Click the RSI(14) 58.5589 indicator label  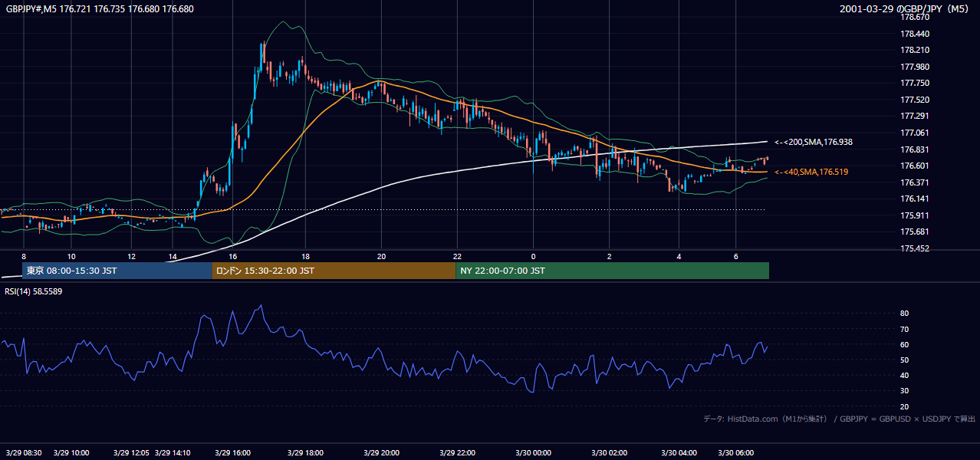coord(34,291)
